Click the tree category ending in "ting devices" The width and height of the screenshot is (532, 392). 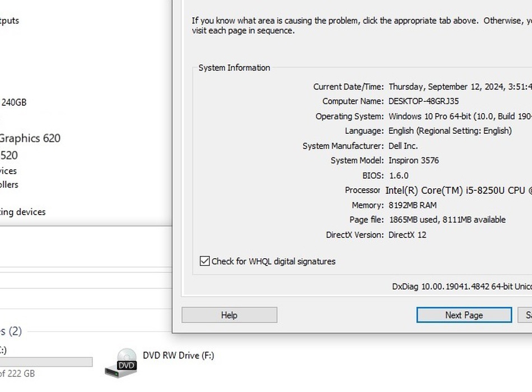22,212
